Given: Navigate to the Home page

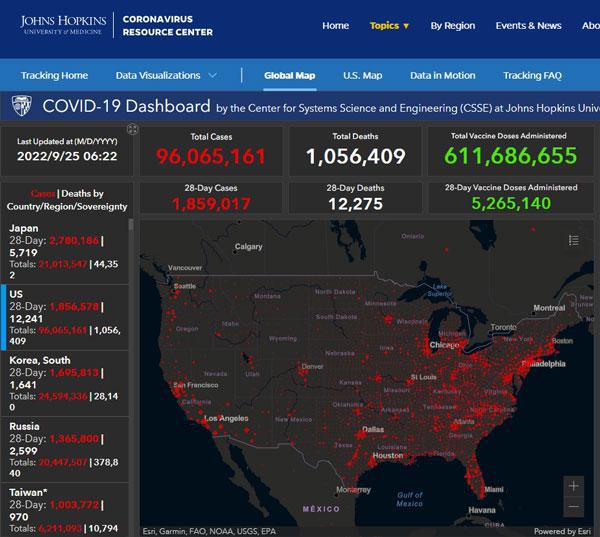Looking at the screenshot, I should tap(335, 26).
